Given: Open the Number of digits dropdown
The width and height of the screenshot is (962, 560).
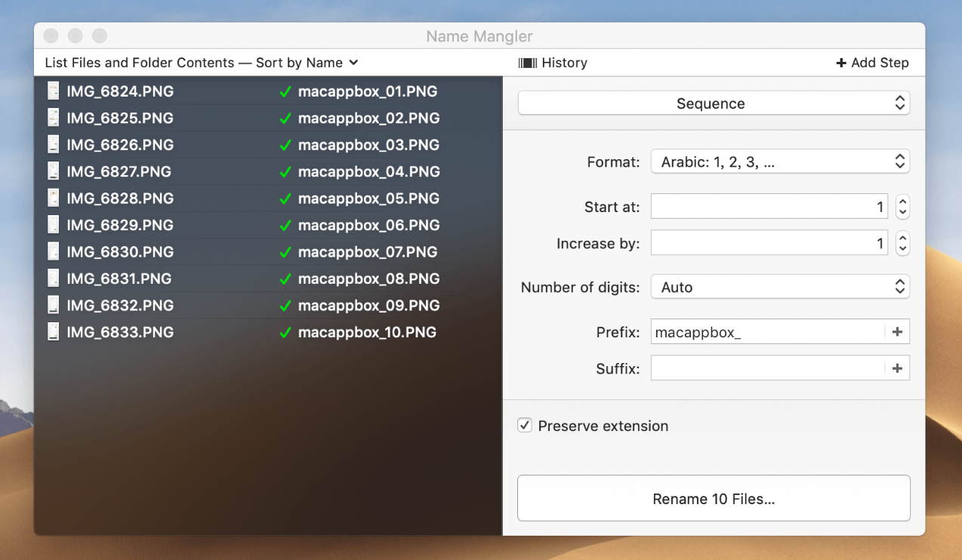Looking at the screenshot, I should [780, 288].
